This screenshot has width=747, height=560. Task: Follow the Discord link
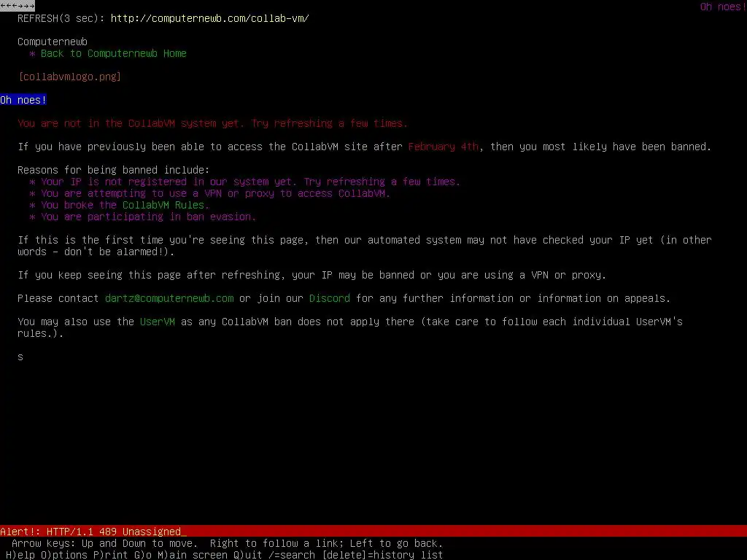click(x=329, y=298)
